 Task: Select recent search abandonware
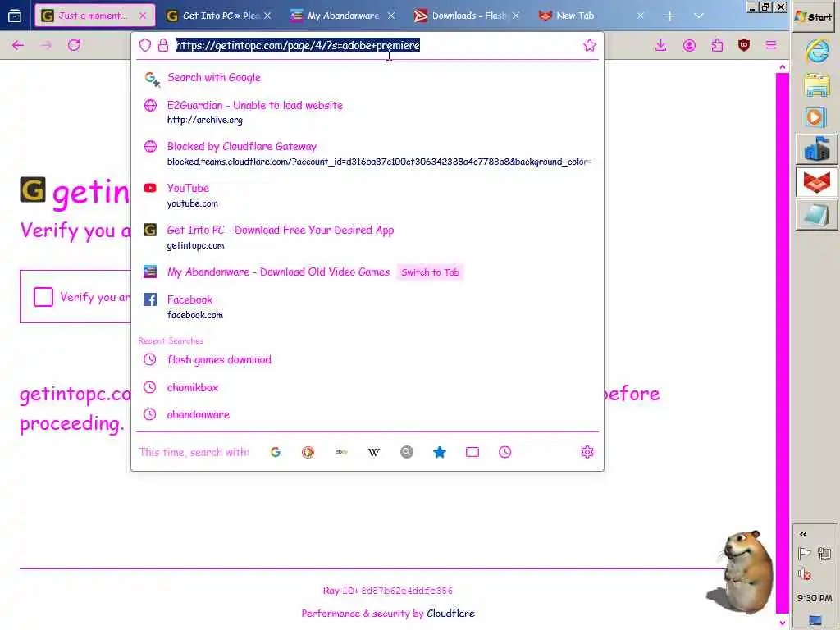pos(367,414)
